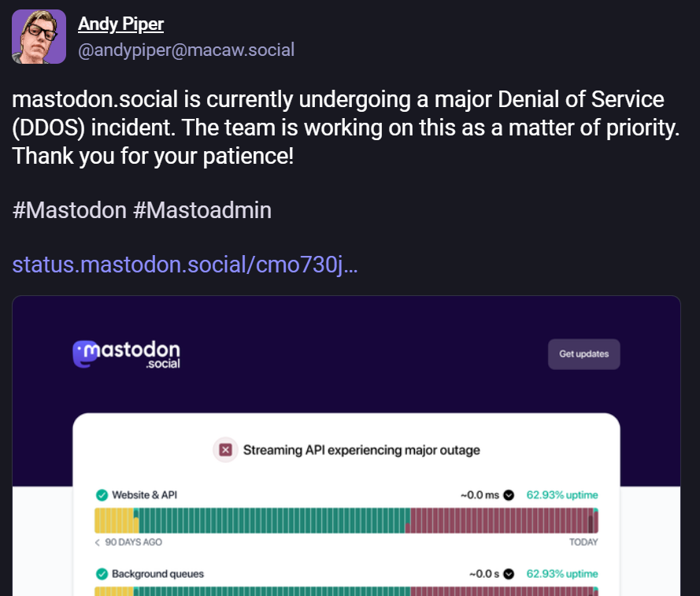Click Andy Piper's profile avatar
The width and height of the screenshot is (700, 596).
click(39, 37)
